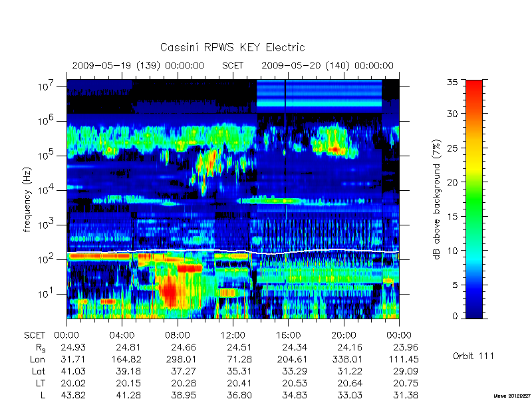Click the Lat value '35.31'
Viewport: 532px width, 399px height.
pyautogui.click(x=239, y=371)
